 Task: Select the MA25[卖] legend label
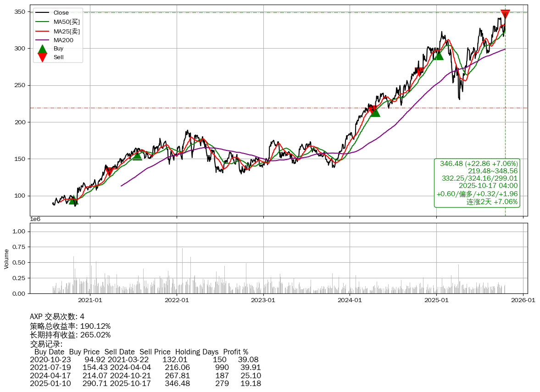pos(67,31)
